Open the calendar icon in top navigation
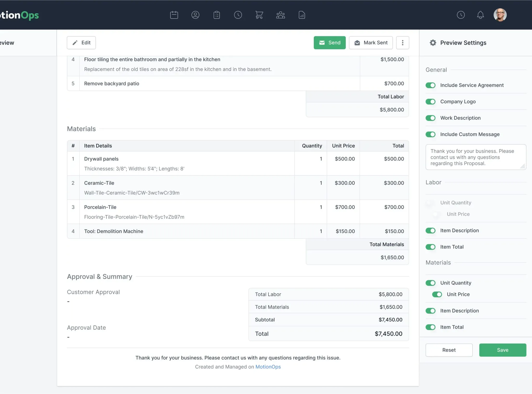This screenshot has height=394, width=532. (x=174, y=15)
